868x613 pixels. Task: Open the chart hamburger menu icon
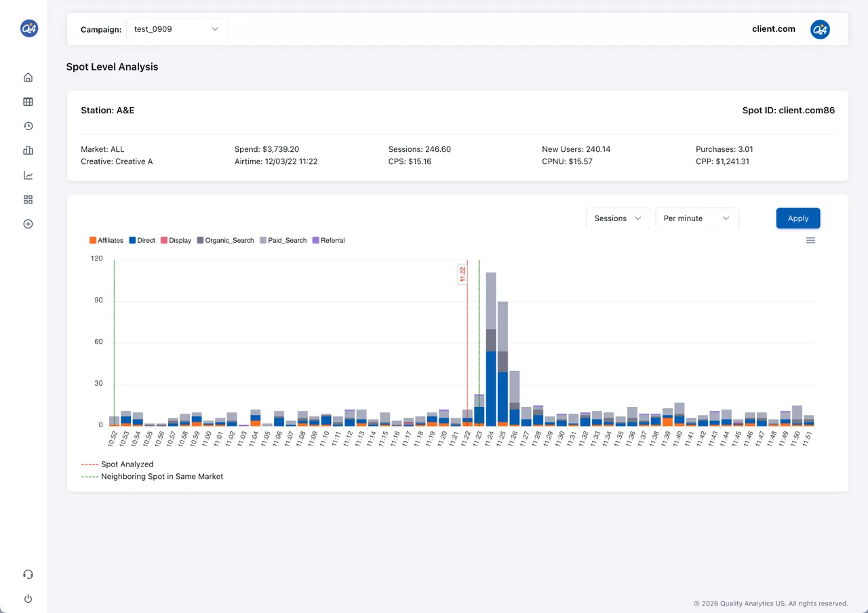(x=810, y=240)
